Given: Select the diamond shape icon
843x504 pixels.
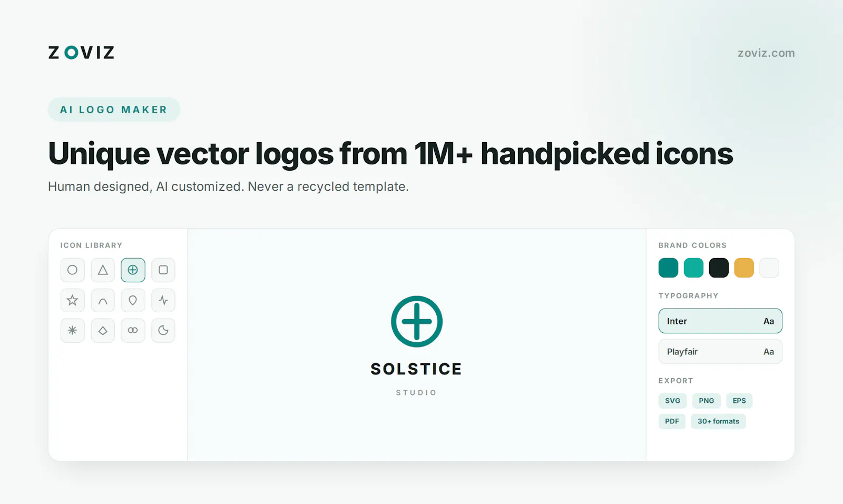Looking at the screenshot, I should [103, 330].
